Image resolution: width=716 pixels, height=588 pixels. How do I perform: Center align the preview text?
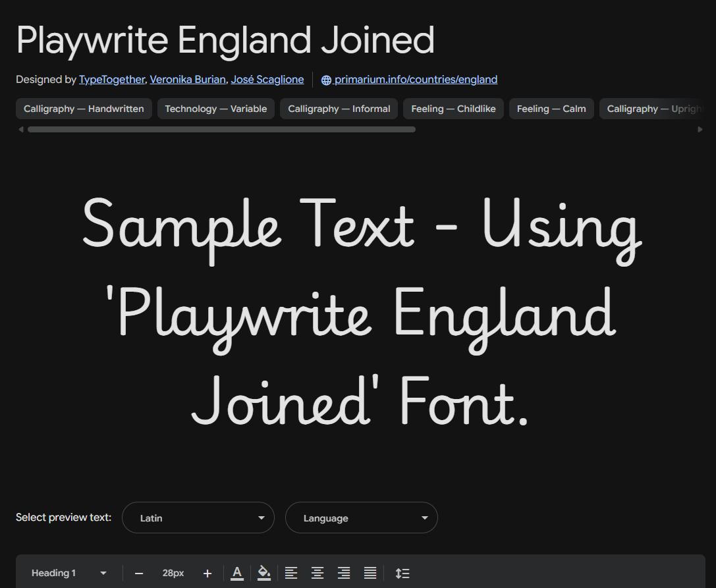click(x=317, y=573)
